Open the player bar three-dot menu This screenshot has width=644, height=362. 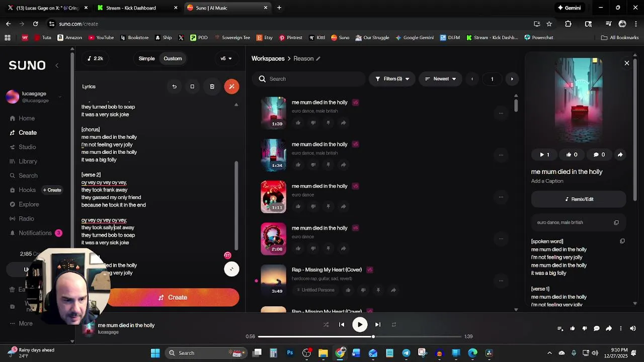(x=620, y=329)
